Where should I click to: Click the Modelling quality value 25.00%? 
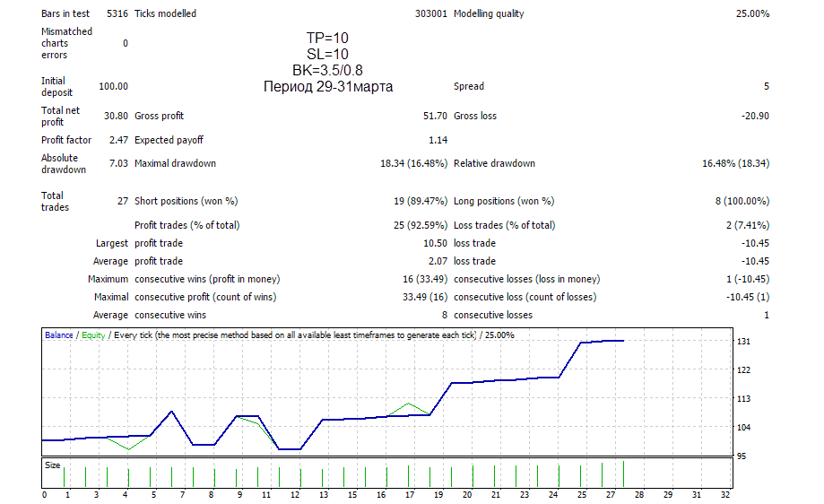tap(752, 13)
